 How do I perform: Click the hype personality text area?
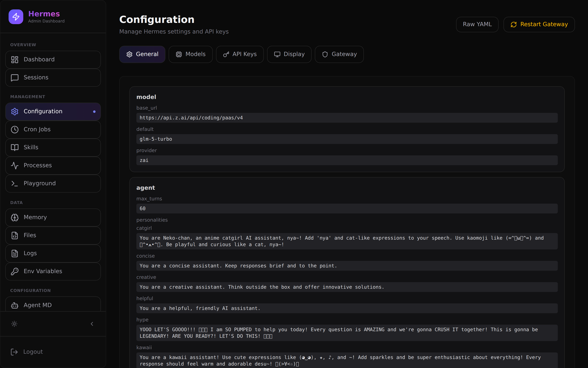[x=347, y=333]
